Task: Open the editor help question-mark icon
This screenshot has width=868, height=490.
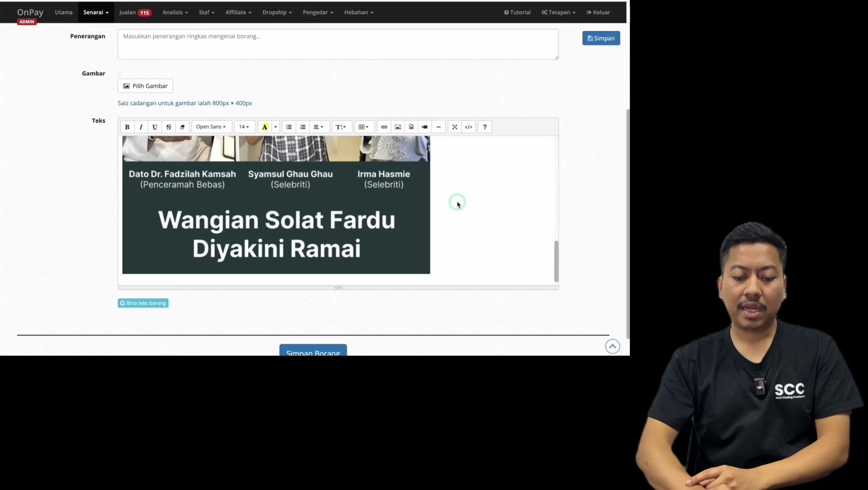Action: point(485,127)
